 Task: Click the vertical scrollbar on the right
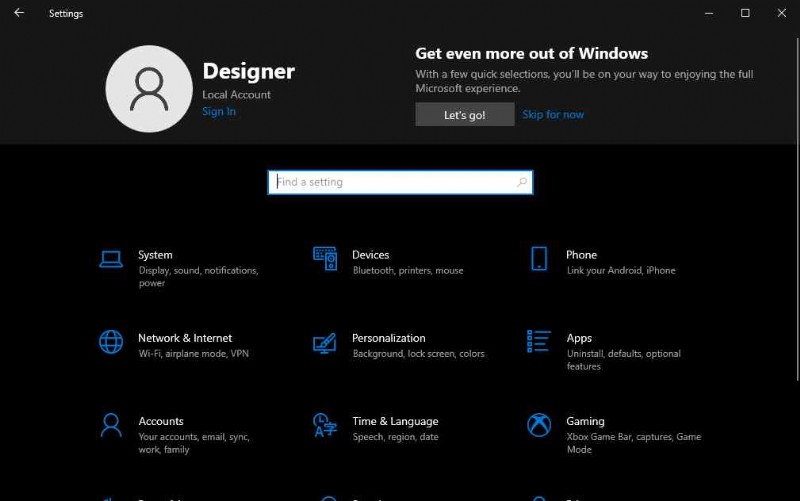(797, 209)
